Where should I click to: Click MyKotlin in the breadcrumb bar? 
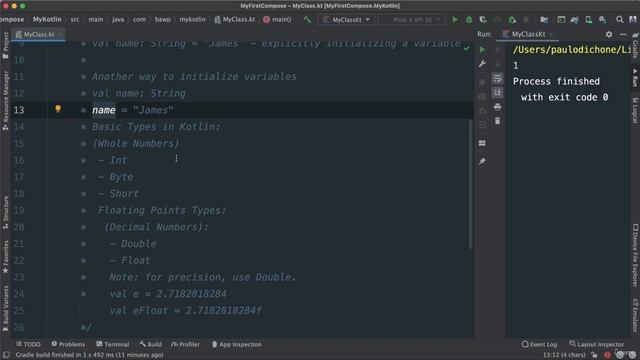click(47, 19)
